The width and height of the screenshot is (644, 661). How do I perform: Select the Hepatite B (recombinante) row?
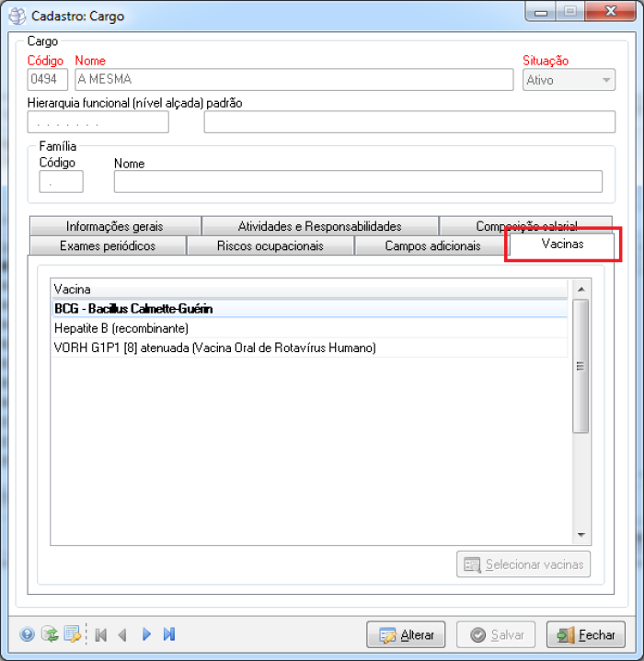click(x=121, y=328)
